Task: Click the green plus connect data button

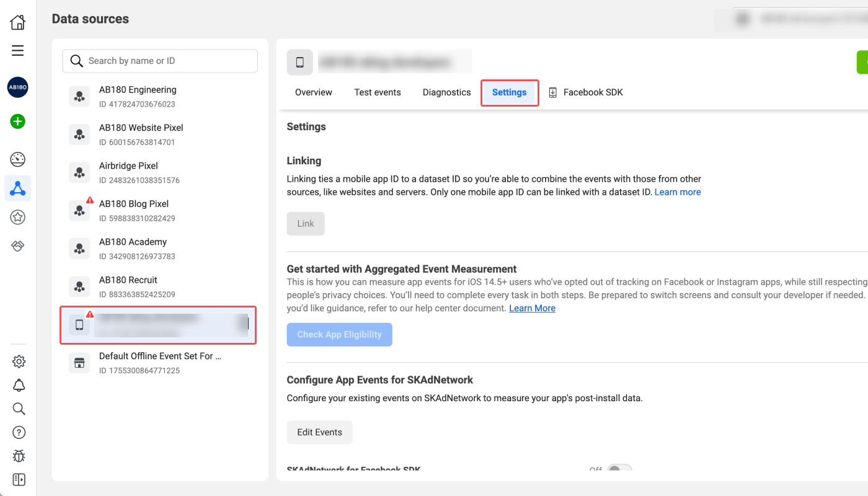Action: 18,122
